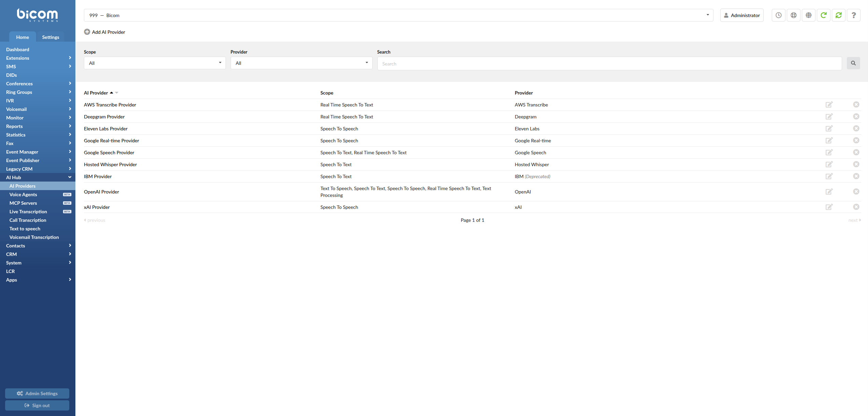Delete the Deepgram Provider row
This screenshot has height=416, width=868.
[856, 117]
